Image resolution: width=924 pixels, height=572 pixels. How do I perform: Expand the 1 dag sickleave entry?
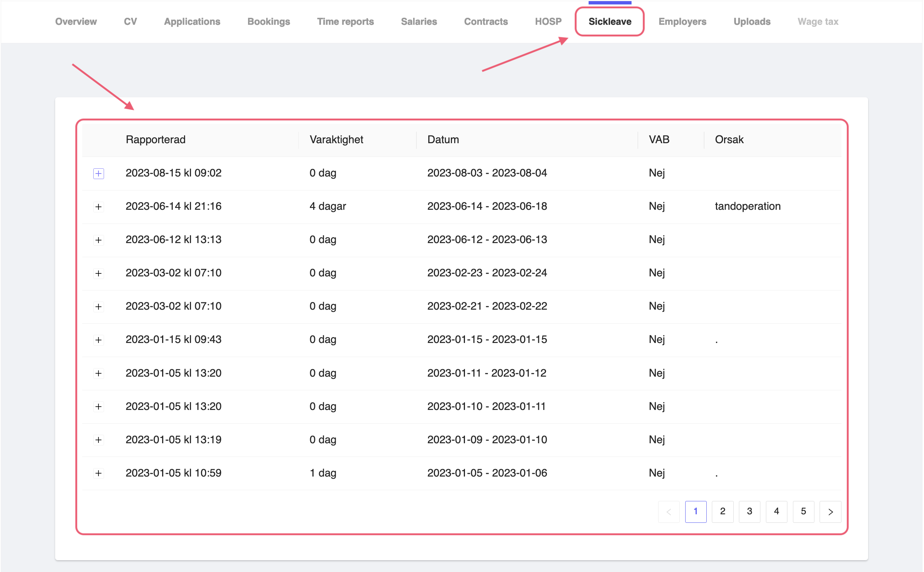tap(99, 473)
